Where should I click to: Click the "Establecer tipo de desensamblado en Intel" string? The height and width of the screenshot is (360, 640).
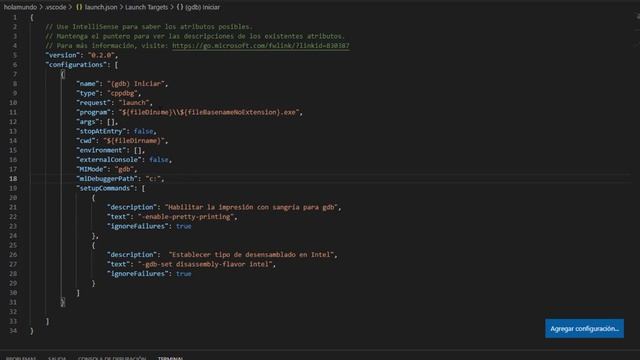(x=251, y=255)
